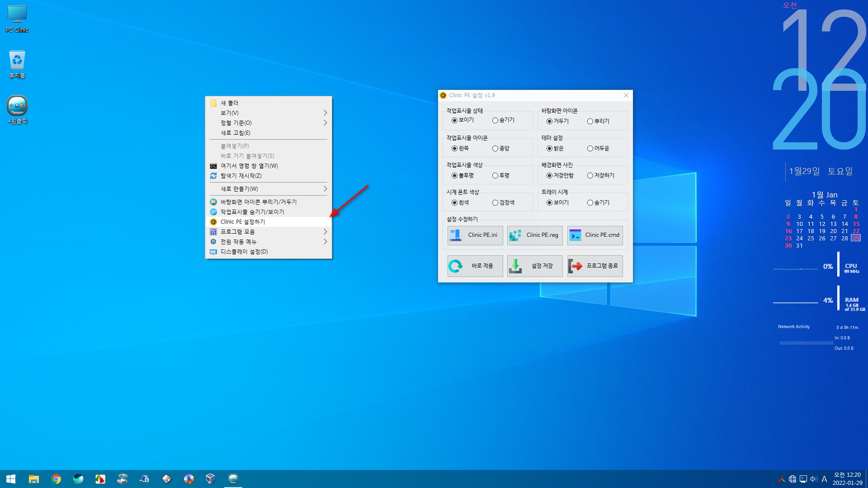Click the RAM usage meter widget
868x488 pixels.
click(x=818, y=299)
